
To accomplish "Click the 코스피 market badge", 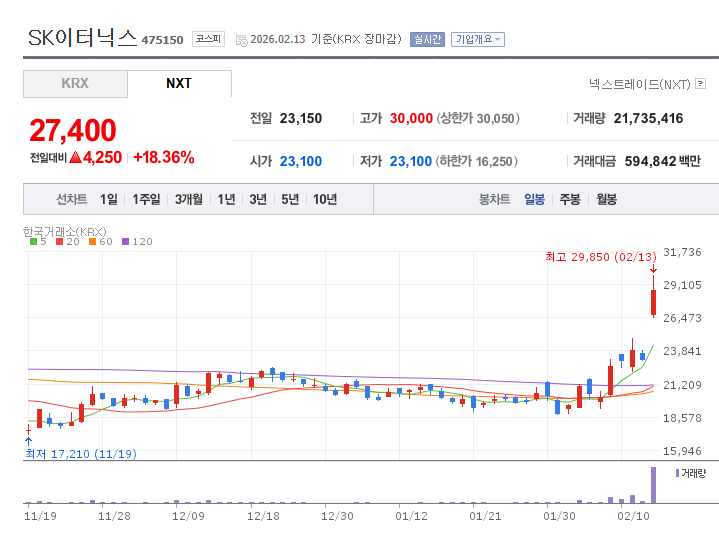I will 208,39.
